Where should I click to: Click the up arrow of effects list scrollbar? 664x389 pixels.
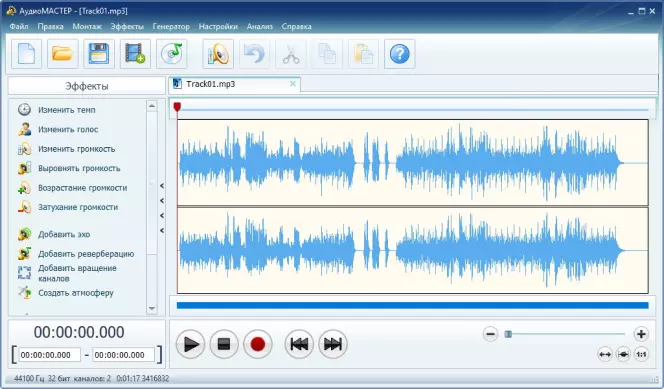pyautogui.click(x=152, y=105)
